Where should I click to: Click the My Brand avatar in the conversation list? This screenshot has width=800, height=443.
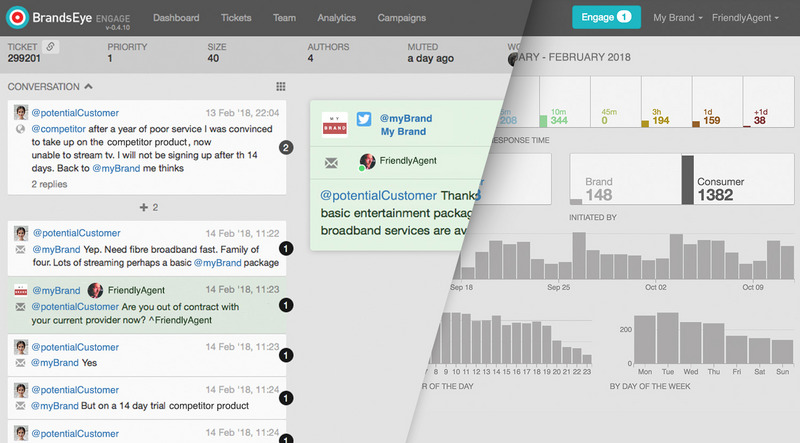click(x=20, y=290)
